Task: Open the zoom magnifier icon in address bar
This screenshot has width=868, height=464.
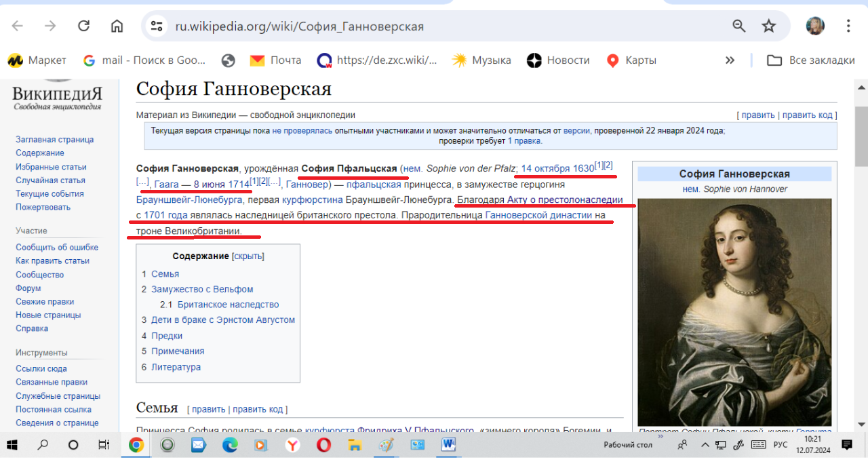Action: pos(739,26)
